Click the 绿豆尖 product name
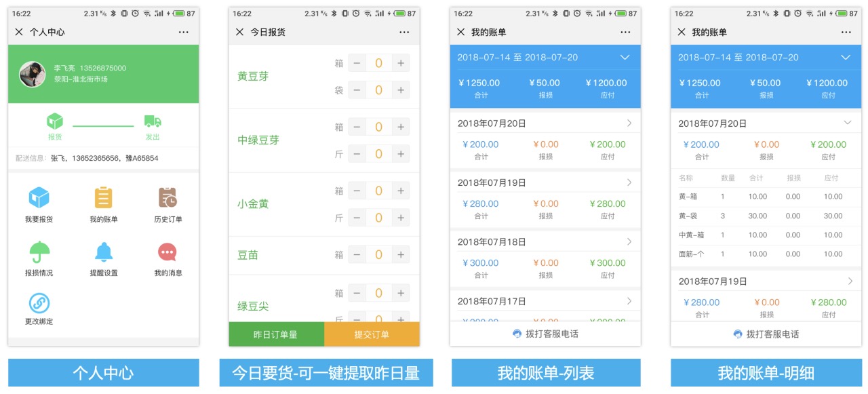Image resolution: width=868 pixels, height=394 pixels. tap(253, 306)
